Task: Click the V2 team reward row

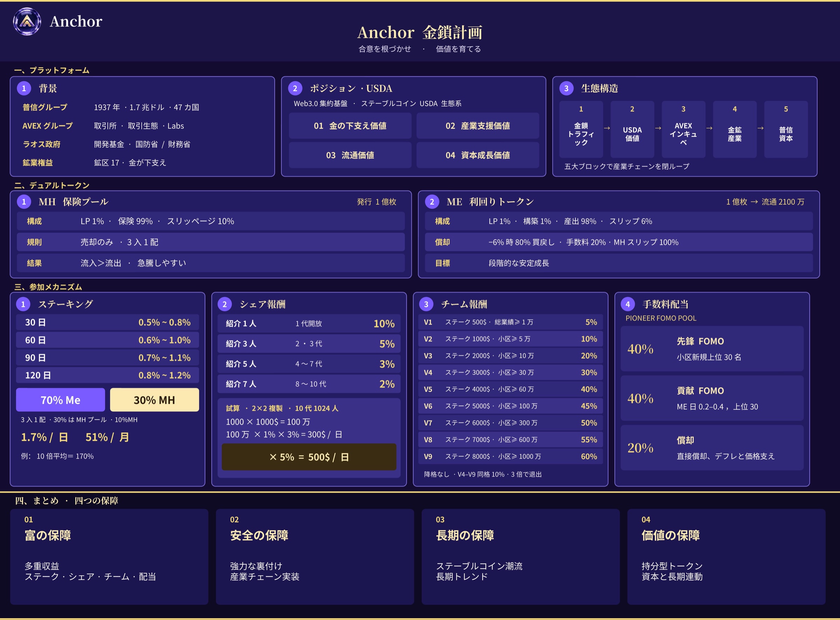Action: point(510,339)
